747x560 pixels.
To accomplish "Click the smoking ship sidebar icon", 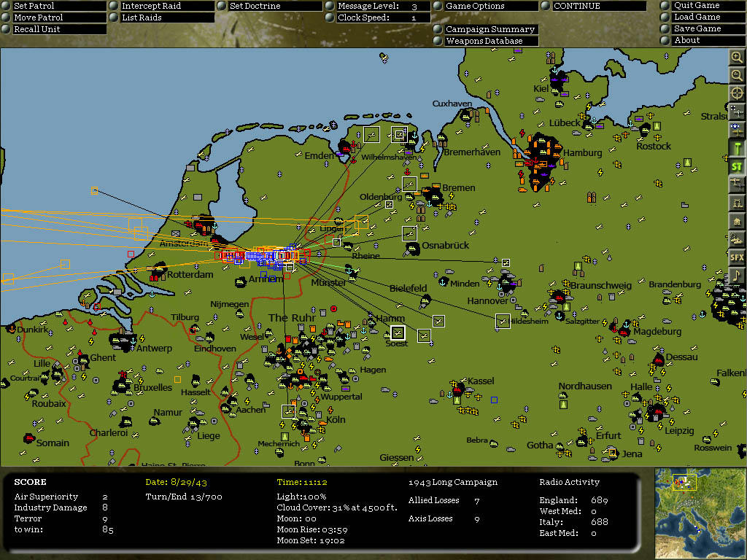I will (x=737, y=239).
